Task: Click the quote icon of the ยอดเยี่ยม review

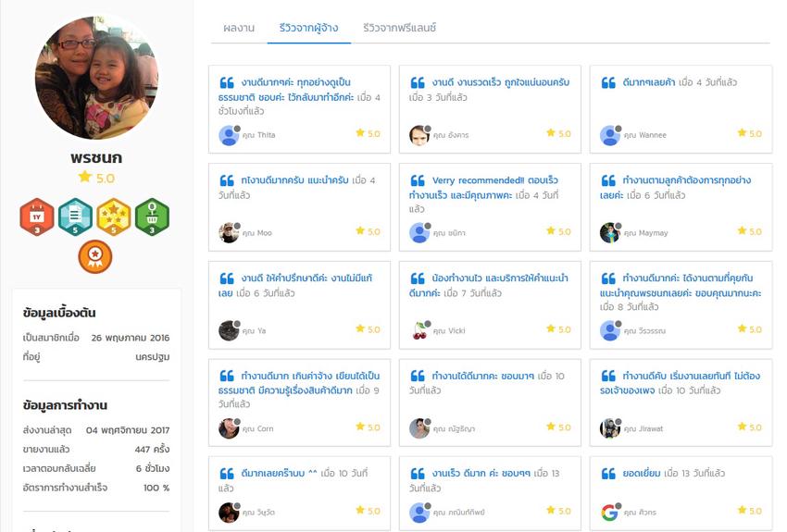Action: pos(608,474)
